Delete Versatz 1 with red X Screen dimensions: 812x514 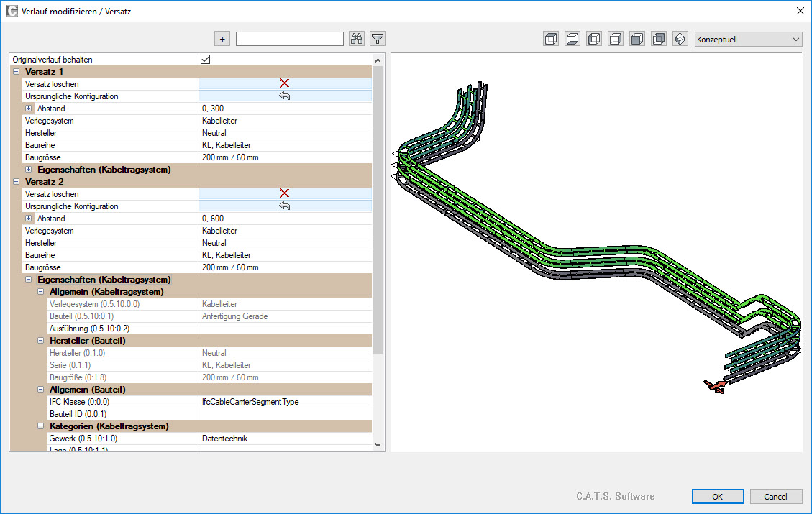pos(284,83)
